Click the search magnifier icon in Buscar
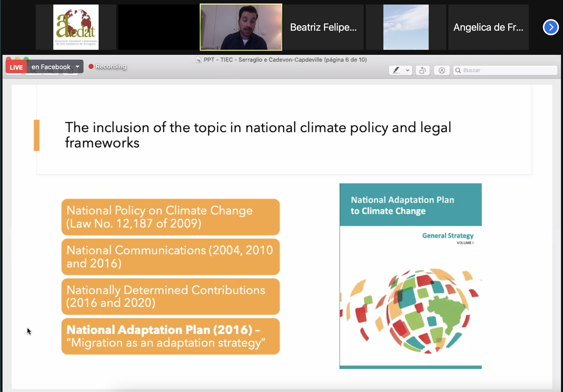 [458, 70]
